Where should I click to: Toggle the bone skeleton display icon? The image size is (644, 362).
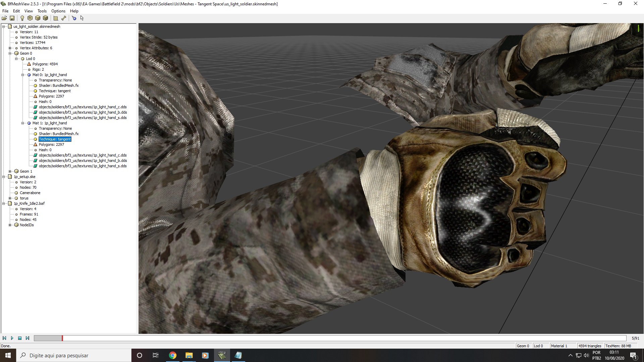click(63, 18)
